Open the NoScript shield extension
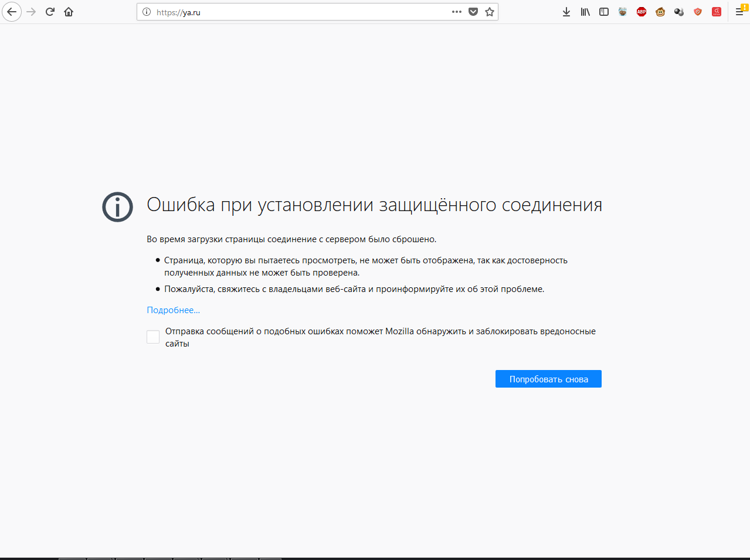Image resolution: width=750 pixels, height=560 pixels. click(697, 11)
